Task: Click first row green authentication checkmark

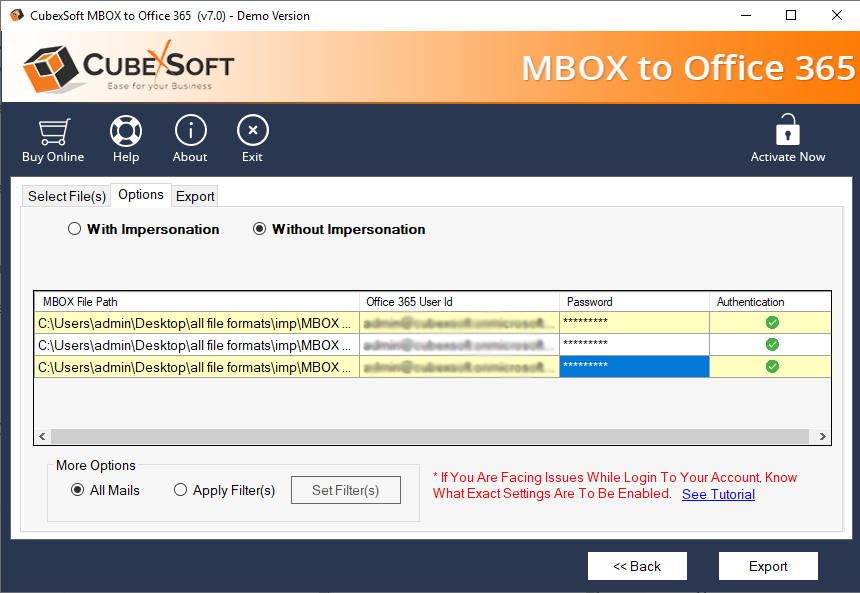Action: point(772,322)
